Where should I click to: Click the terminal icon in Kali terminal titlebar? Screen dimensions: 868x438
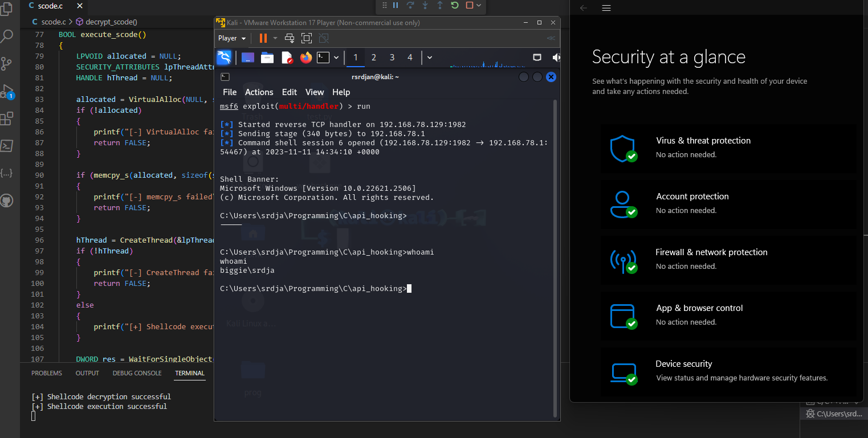[x=225, y=77]
